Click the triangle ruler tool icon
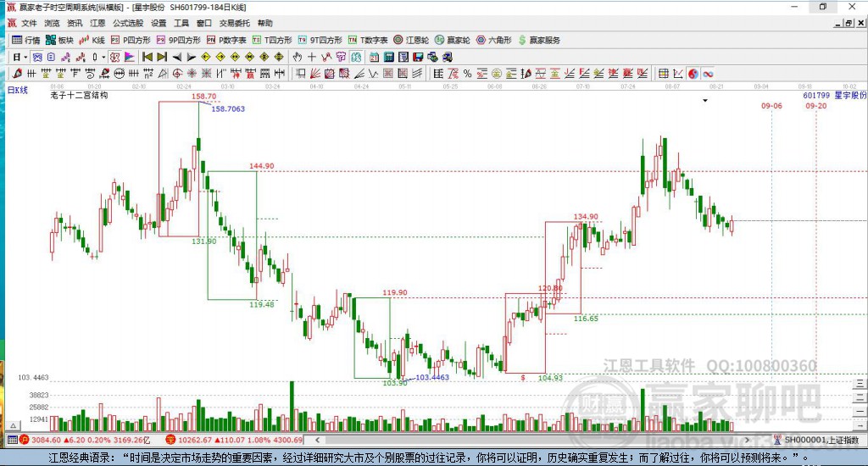 [x=163, y=74]
